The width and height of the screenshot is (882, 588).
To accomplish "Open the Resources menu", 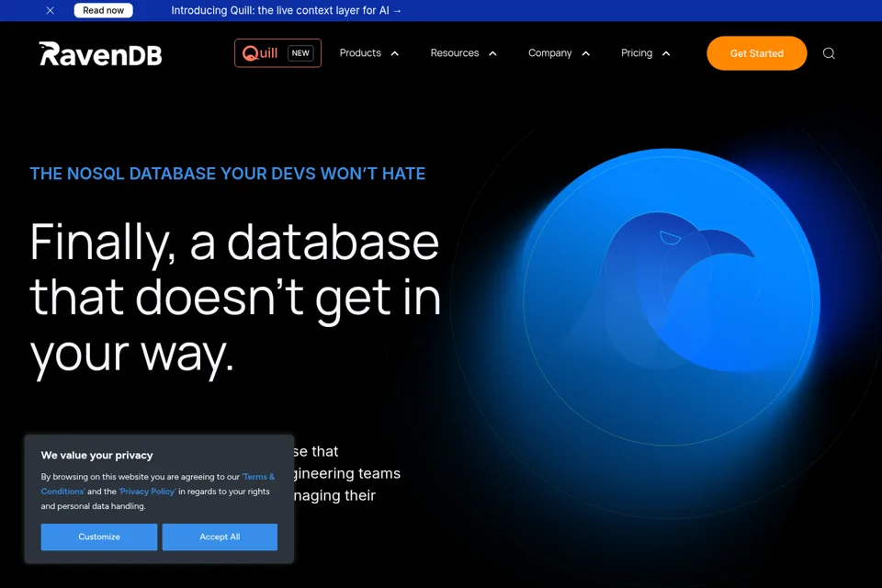I will tap(455, 53).
